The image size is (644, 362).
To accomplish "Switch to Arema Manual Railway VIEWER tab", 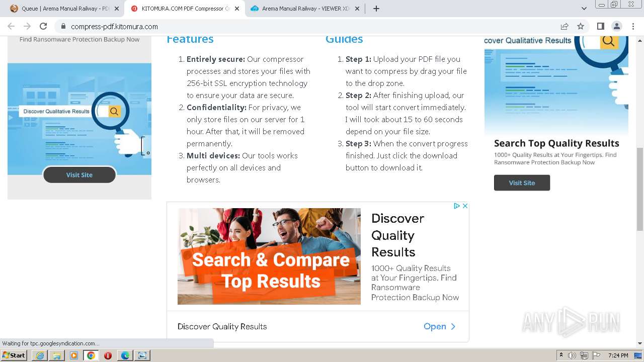I will (305, 9).
